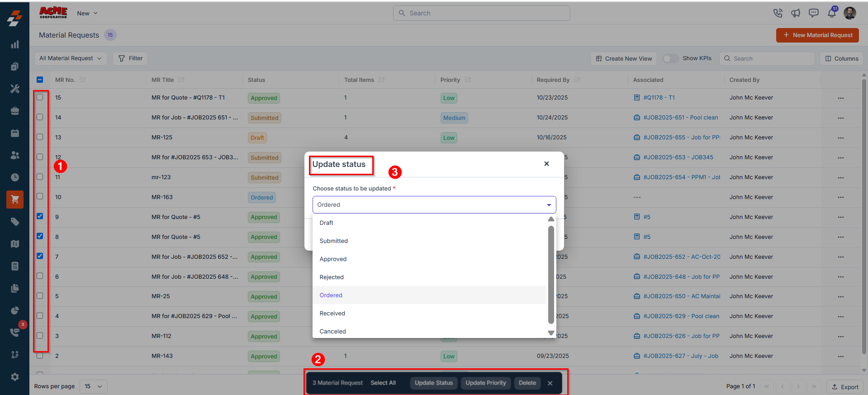Open the status dropdown showing Ordered
Viewport: 868px width, 395px height.
coord(434,205)
